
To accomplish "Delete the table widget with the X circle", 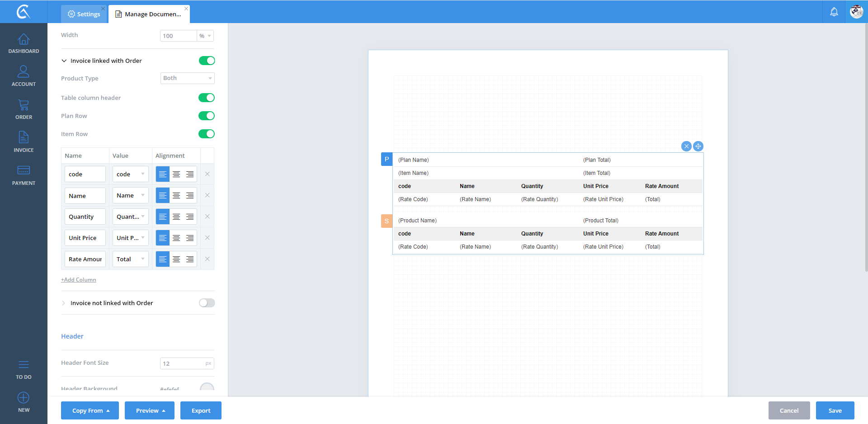I will coord(686,146).
